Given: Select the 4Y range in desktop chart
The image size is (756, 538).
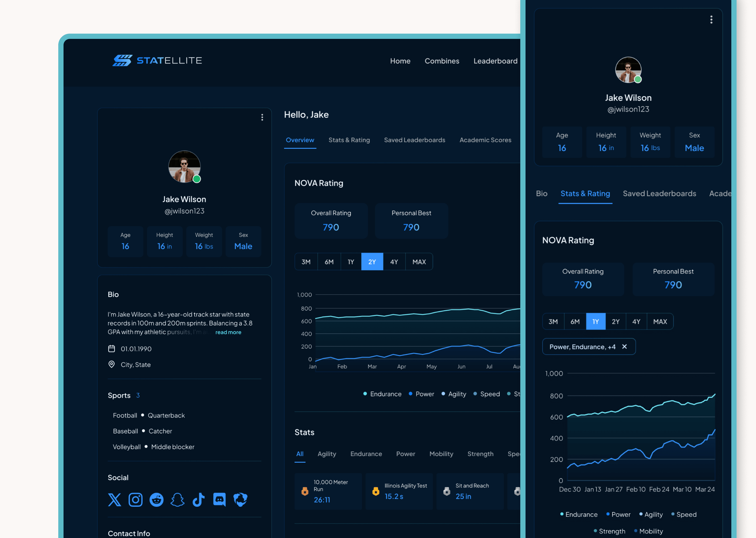Looking at the screenshot, I should (x=394, y=262).
